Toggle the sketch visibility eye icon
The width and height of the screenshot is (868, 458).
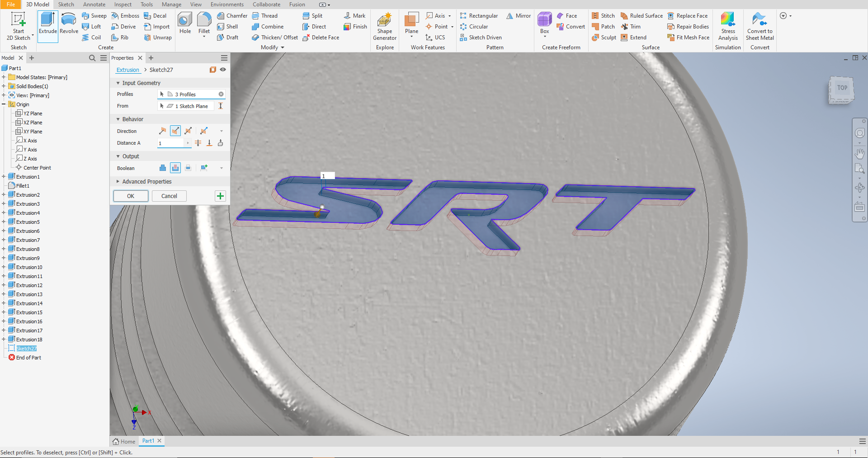tap(223, 70)
